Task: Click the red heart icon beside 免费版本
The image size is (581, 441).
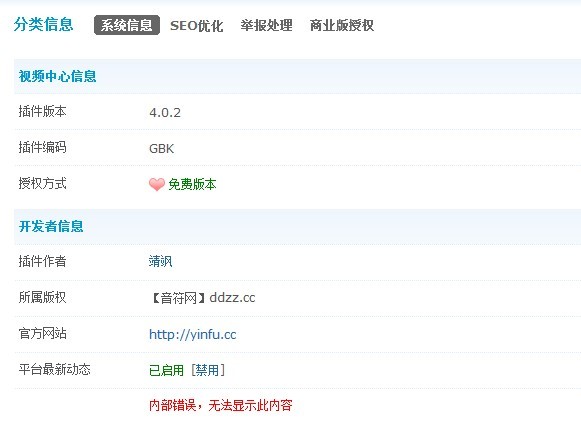Action: coord(157,184)
